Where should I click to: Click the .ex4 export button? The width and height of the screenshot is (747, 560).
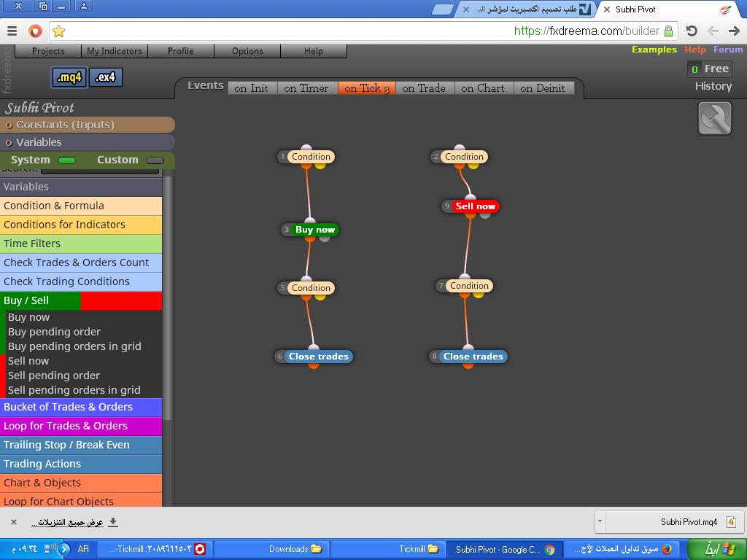(105, 77)
